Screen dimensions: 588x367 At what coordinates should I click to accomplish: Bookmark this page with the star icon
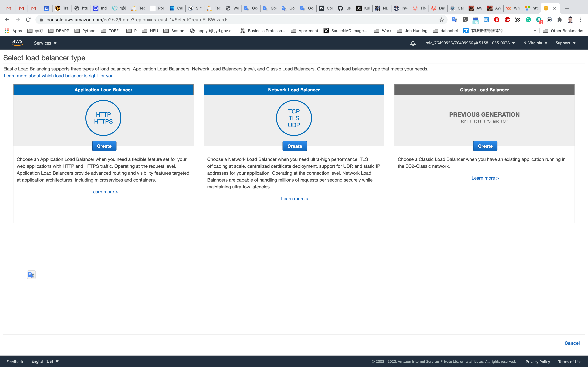tap(441, 20)
